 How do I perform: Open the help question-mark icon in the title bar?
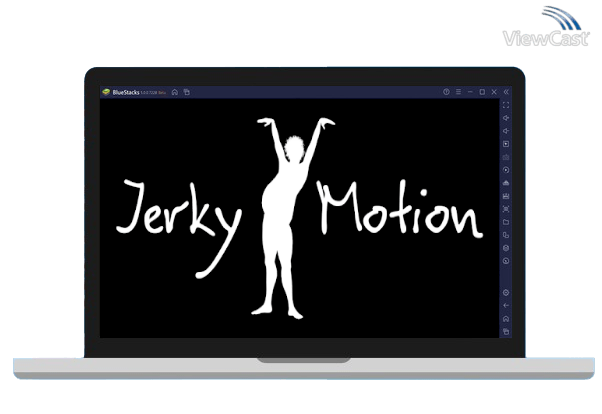(x=446, y=92)
